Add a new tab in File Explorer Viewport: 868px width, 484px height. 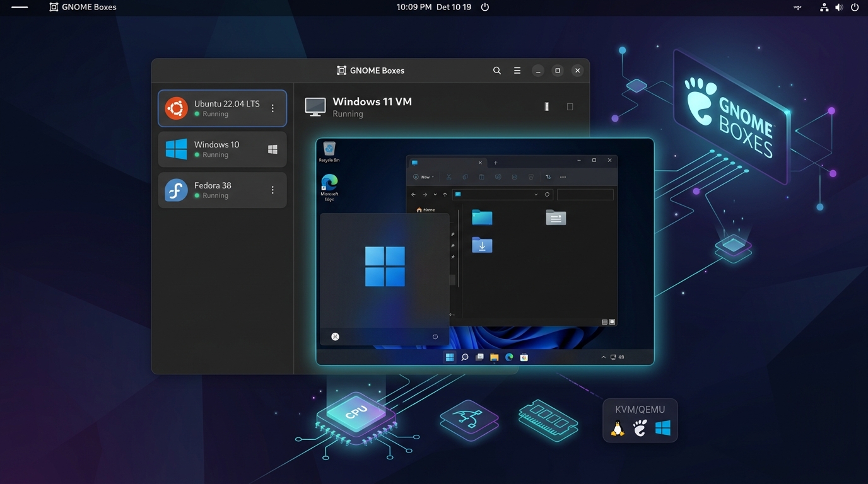495,163
